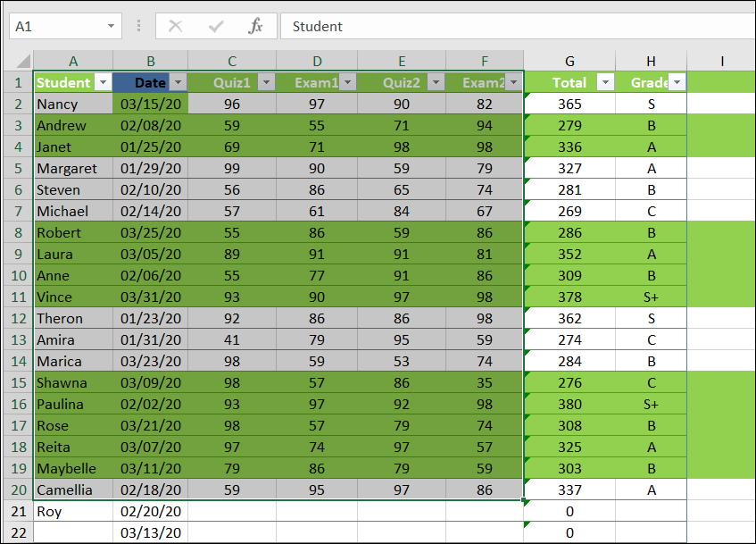The image size is (756, 544).
Task: Select row header 5
Action: (x=18, y=168)
